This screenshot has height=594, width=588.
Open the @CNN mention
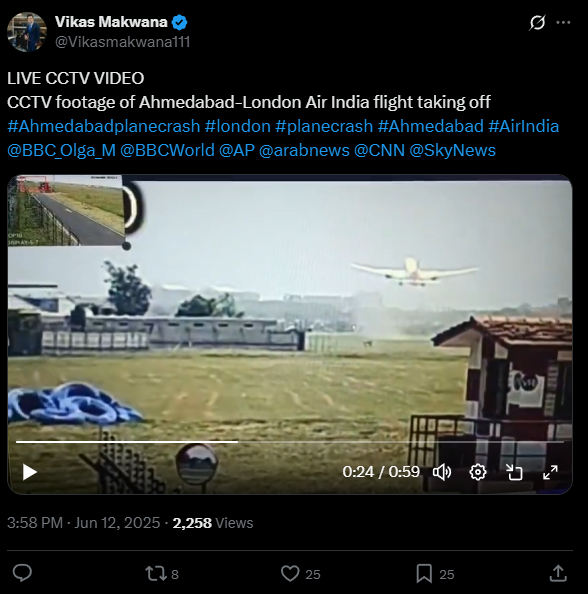(379, 150)
